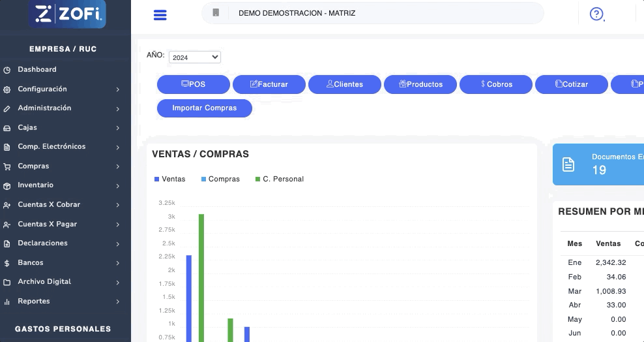The height and width of the screenshot is (342, 644).
Task: Click the Dashboard clock icon in sidebar
Action: [x=7, y=70]
